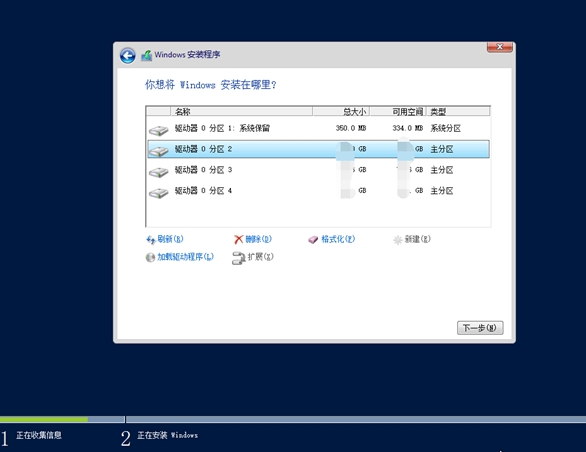Click the disc load driver icon
Screen dimensions: 586x452
[150, 258]
